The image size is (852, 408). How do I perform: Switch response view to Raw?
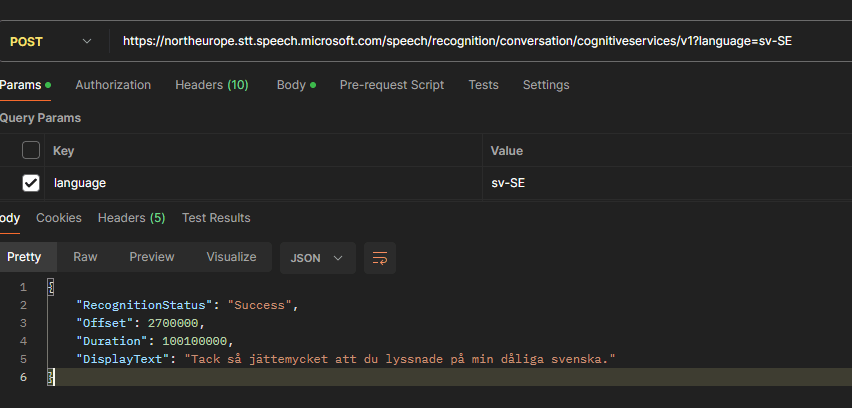pyautogui.click(x=85, y=257)
